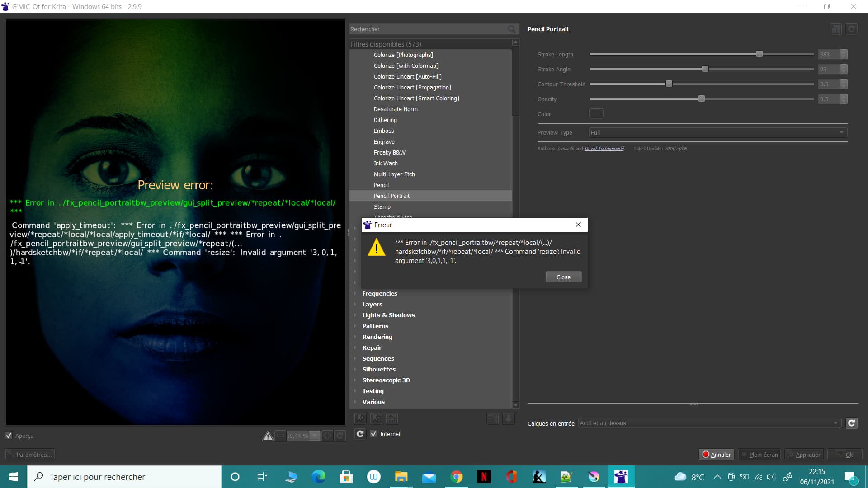Click refresh icon beside Calques en entrée

(851, 423)
